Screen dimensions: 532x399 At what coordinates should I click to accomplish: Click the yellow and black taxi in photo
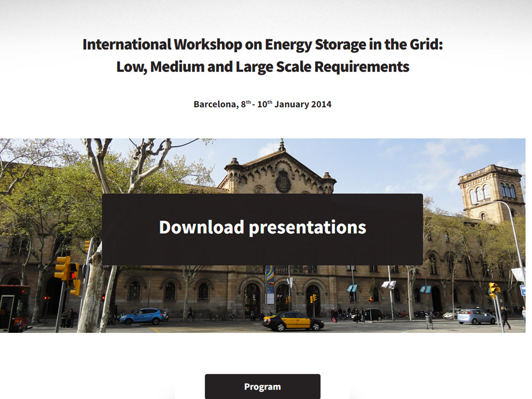tap(293, 321)
